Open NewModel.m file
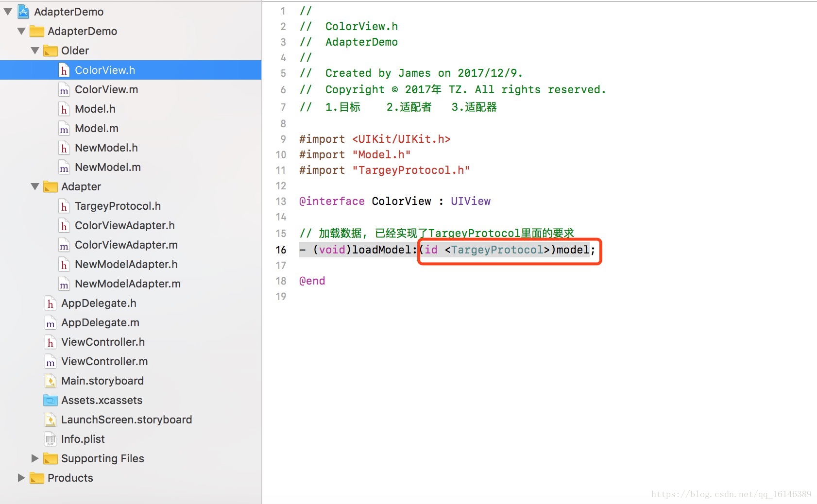817x504 pixels. (108, 167)
